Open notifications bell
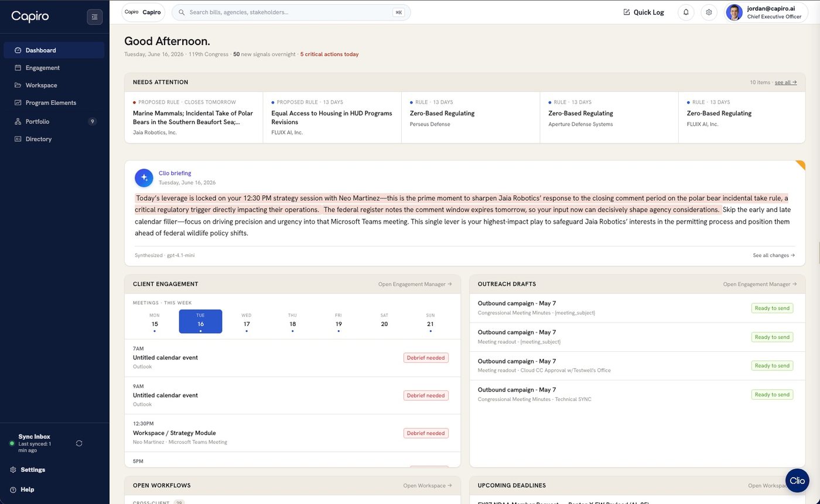 click(x=686, y=12)
